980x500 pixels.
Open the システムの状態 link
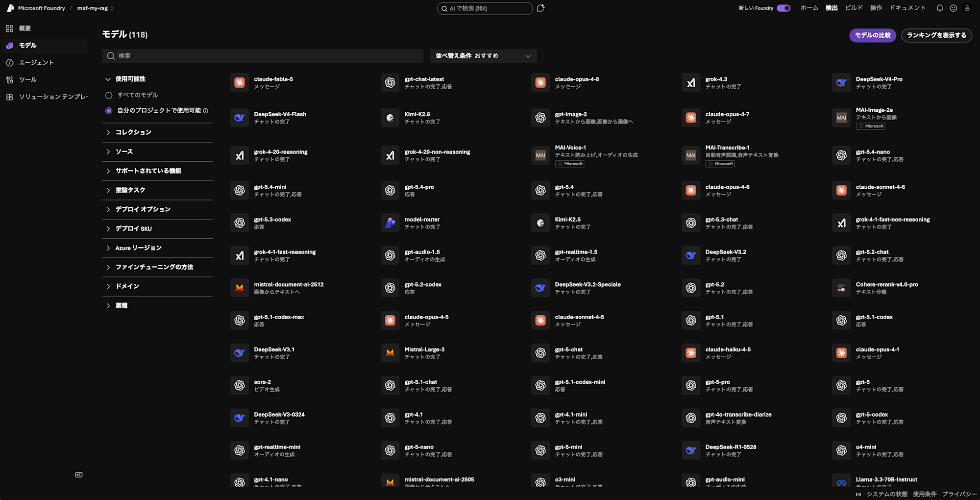[887, 494]
